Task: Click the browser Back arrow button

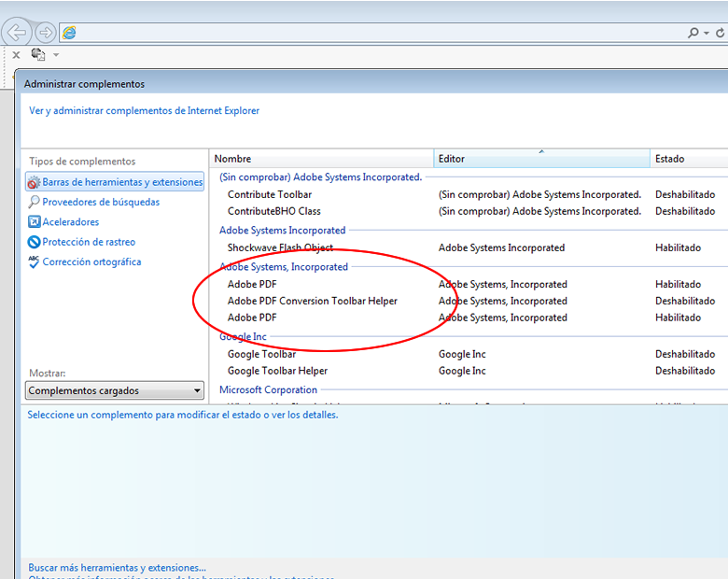Action: click(x=17, y=33)
